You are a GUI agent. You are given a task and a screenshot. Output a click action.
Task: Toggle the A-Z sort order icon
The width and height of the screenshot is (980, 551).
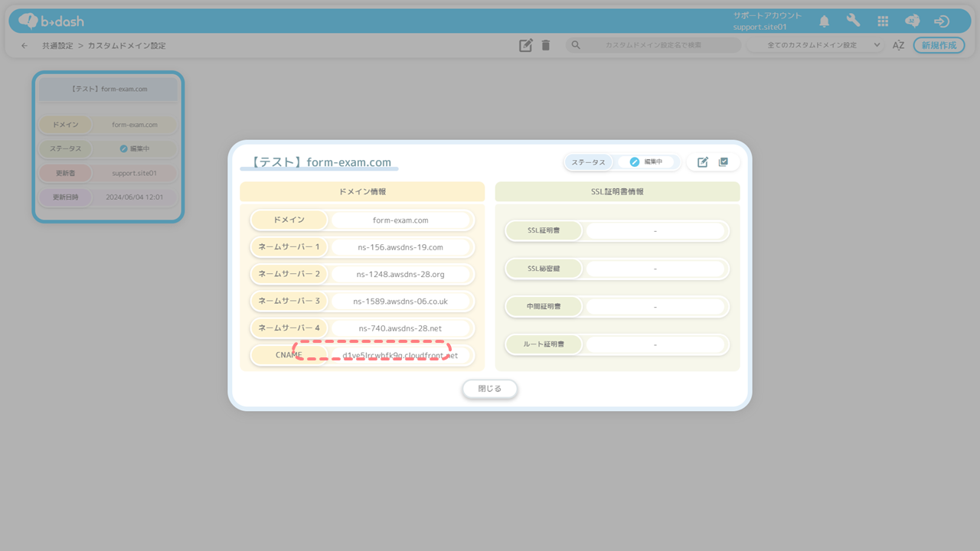click(x=898, y=45)
